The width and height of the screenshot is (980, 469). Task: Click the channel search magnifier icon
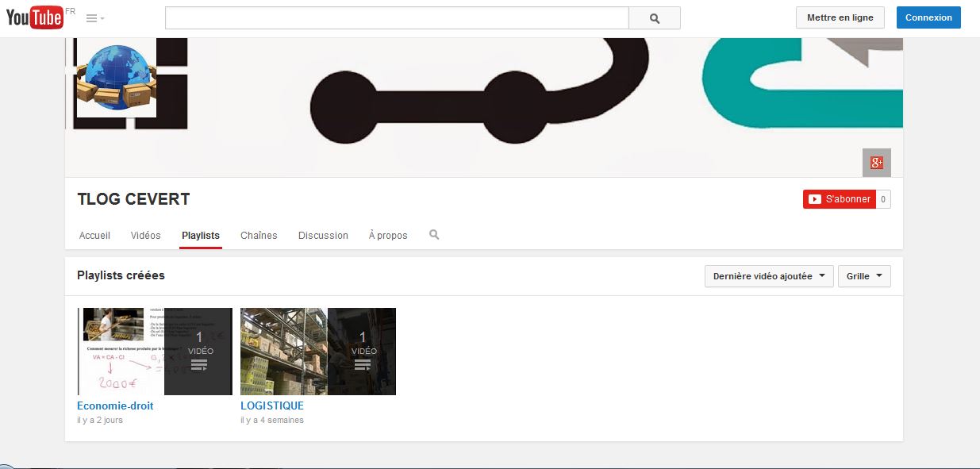click(434, 235)
